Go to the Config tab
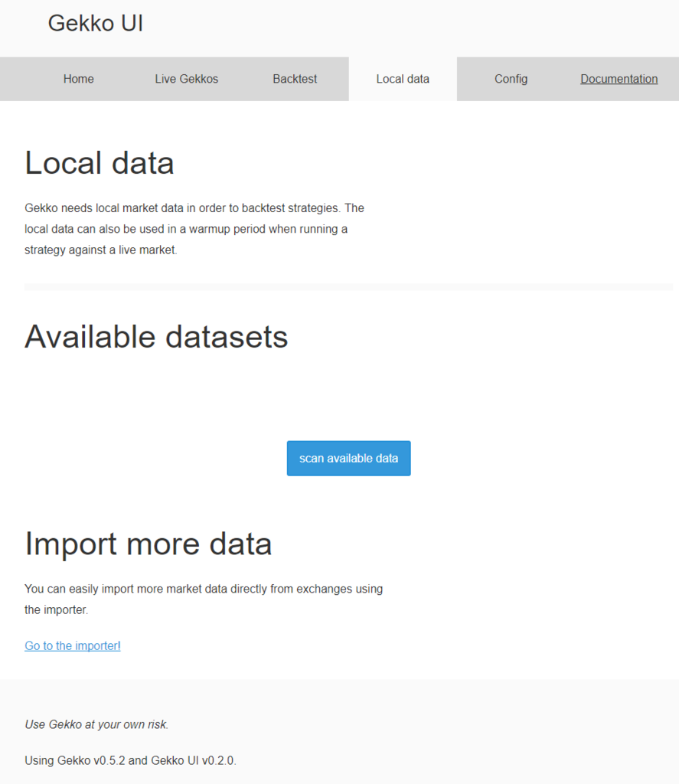Screen dimensions: 679x784 point(511,79)
